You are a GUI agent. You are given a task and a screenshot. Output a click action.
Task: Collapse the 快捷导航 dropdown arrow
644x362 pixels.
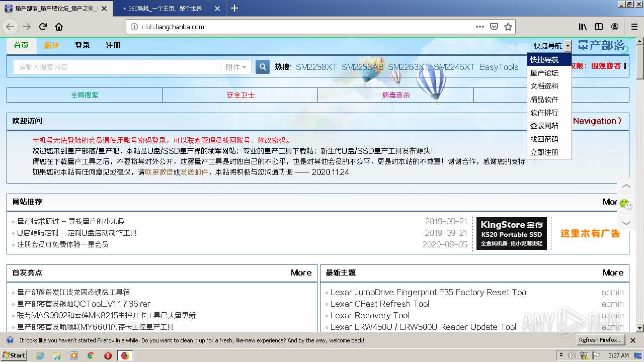coord(568,46)
